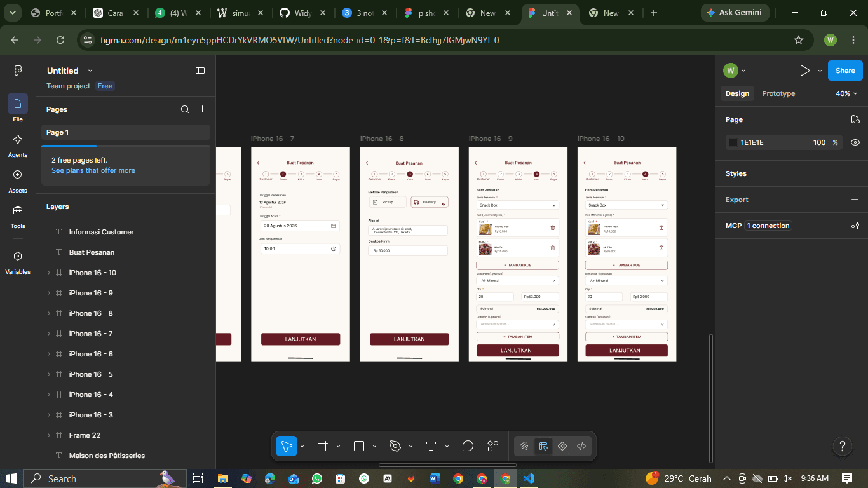Search pages with the magnifier icon
Screen dimensions: 868x488
185,109
